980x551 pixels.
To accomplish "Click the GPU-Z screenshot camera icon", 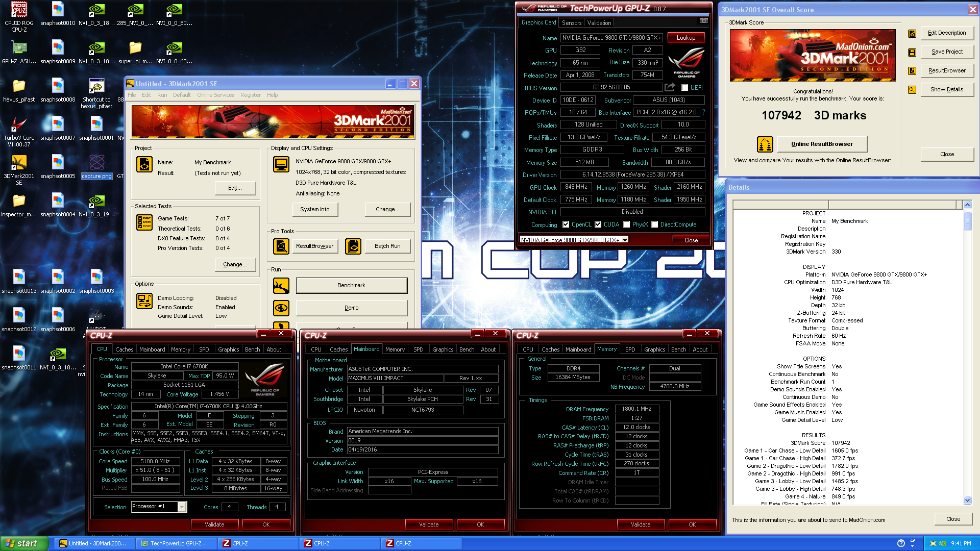I will click(704, 21).
